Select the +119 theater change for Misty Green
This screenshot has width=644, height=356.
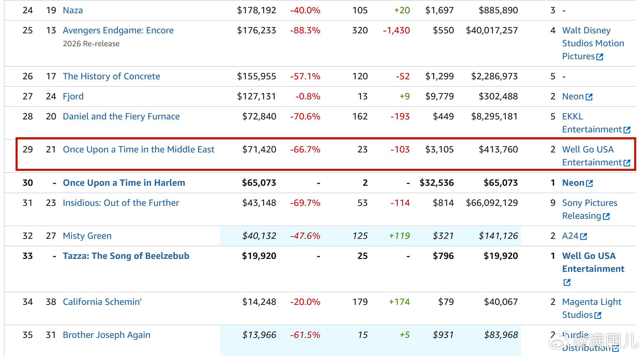point(399,236)
